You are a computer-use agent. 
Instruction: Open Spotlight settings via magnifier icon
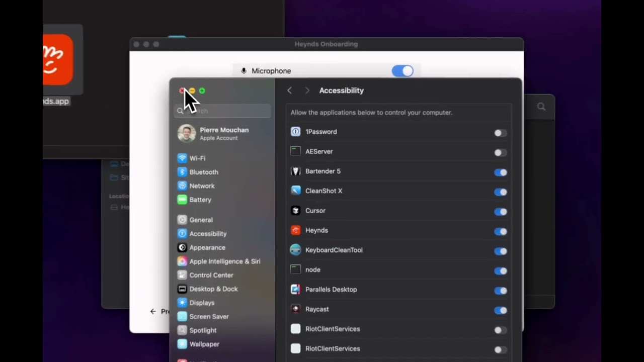pyautogui.click(x=182, y=330)
